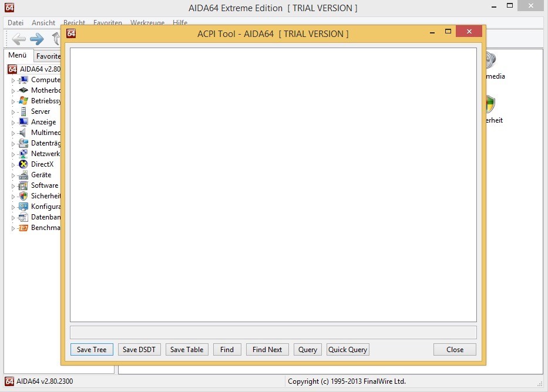The width and height of the screenshot is (548, 392).
Task: Click the Geräte tree icon
Action: pos(23,175)
